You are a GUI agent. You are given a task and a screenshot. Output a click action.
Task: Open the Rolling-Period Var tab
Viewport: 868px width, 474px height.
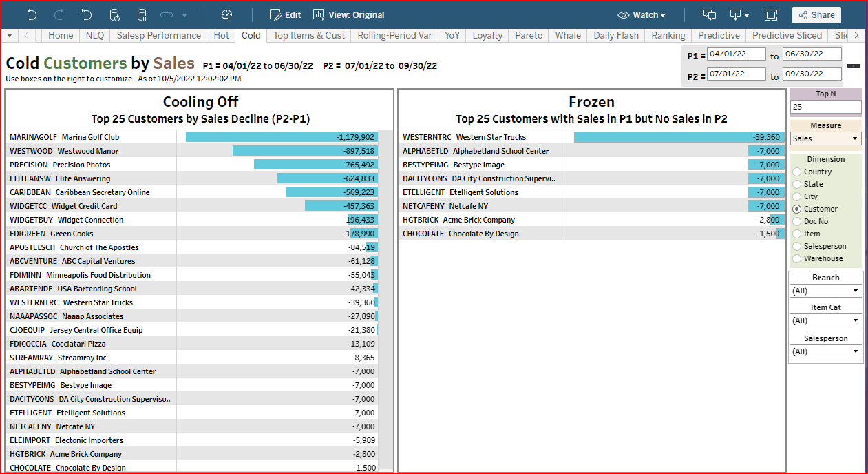pyautogui.click(x=394, y=35)
